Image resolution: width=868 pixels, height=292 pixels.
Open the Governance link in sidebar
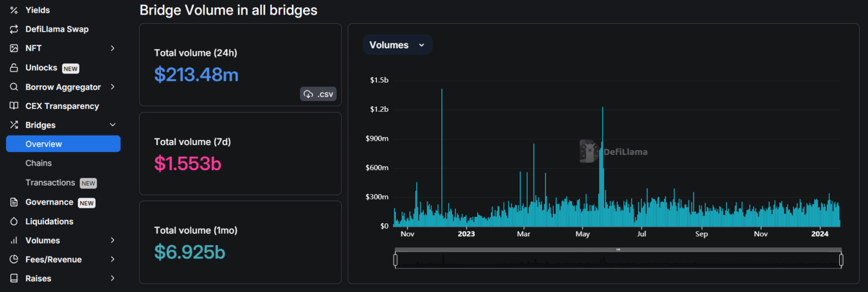(x=49, y=202)
